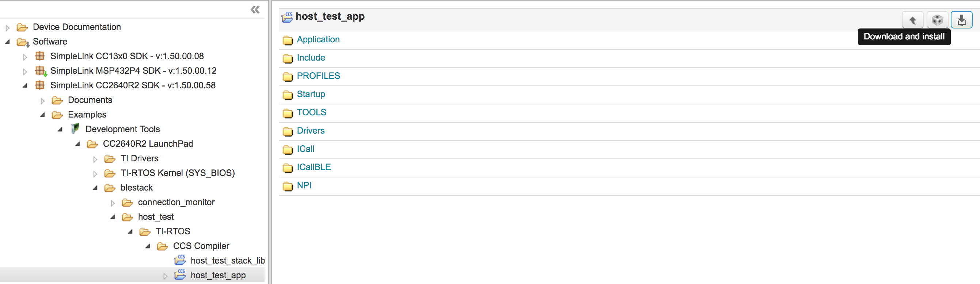Open the PROFILES folder link
Image resolution: width=980 pixels, height=284 pixels.
pos(318,76)
